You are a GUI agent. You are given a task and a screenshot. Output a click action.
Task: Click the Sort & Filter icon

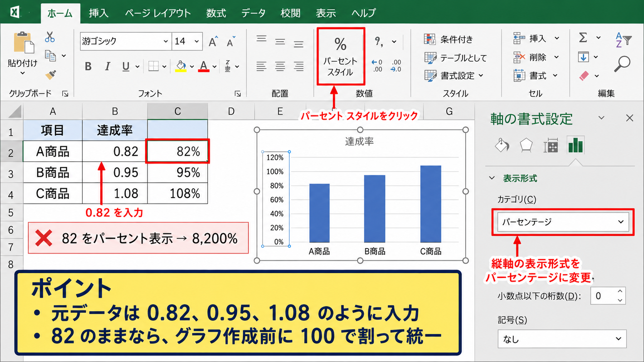coord(623,40)
